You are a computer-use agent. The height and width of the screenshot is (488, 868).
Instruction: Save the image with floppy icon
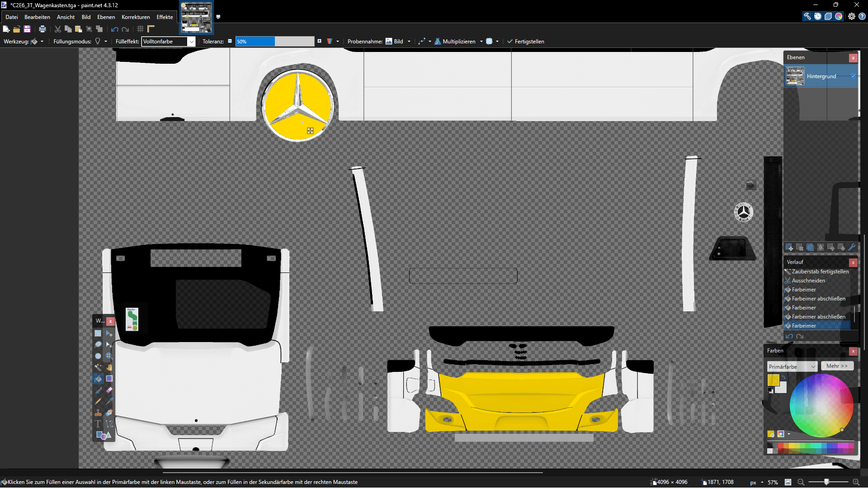tap(27, 29)
